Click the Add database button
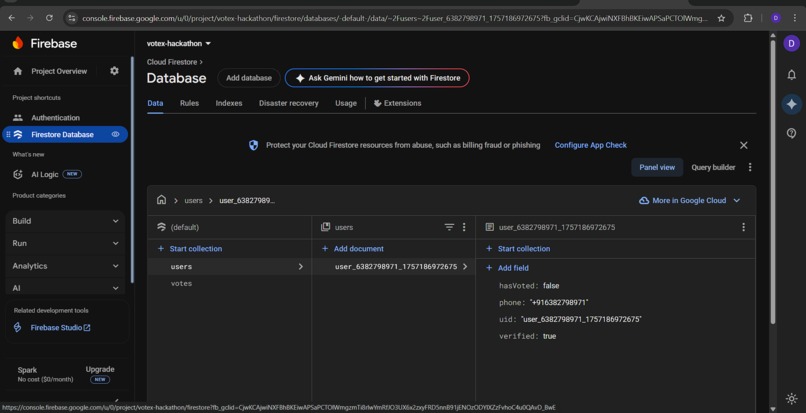This screenshot has width=806, height=413. pos(249,78)
